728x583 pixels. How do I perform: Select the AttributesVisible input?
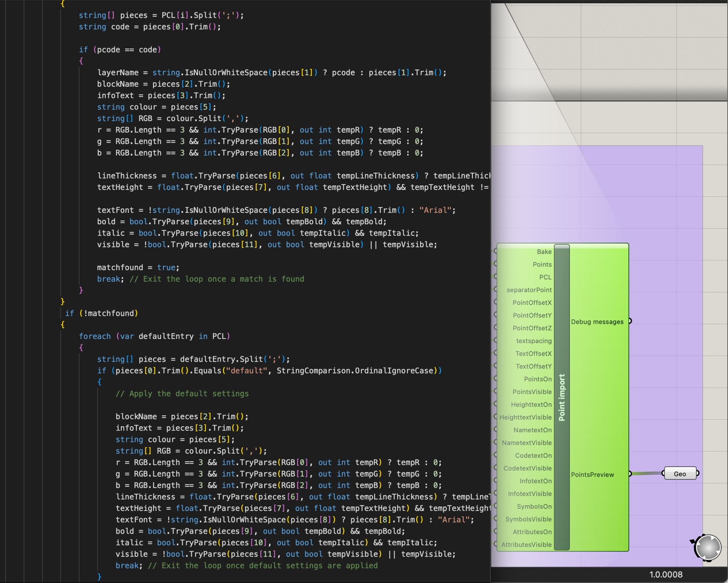tap(527, 545)
